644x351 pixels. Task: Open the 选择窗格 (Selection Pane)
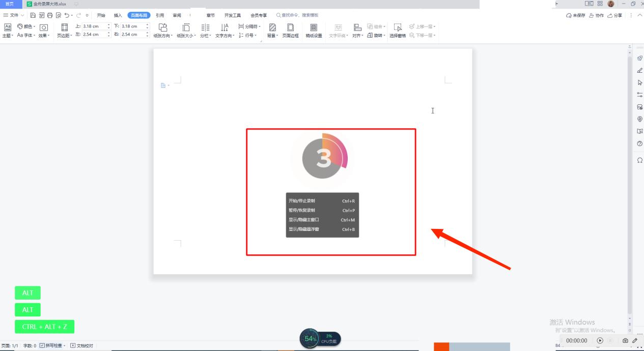tap(398, 30)
